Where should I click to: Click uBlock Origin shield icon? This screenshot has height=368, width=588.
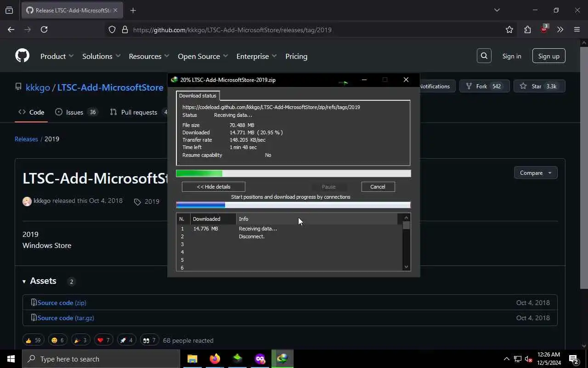(x=544, y=29)
